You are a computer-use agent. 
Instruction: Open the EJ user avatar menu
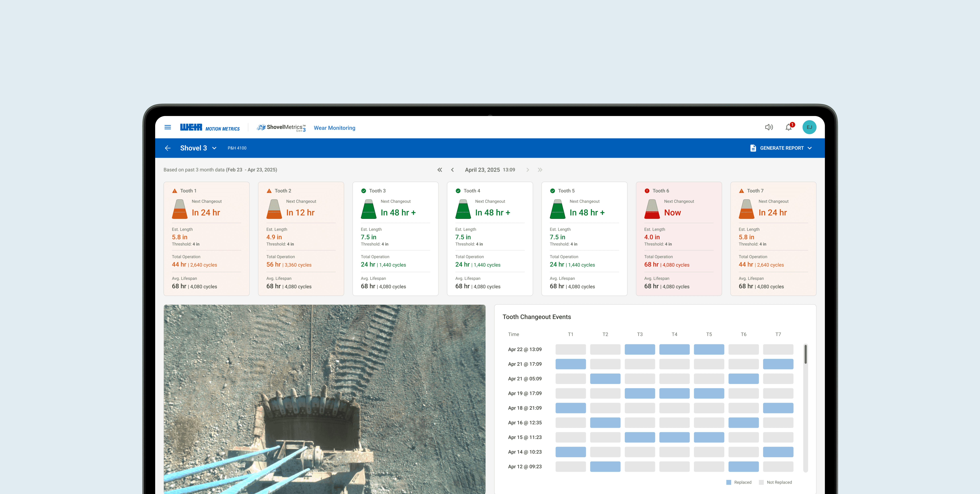(x=809, y=127)
